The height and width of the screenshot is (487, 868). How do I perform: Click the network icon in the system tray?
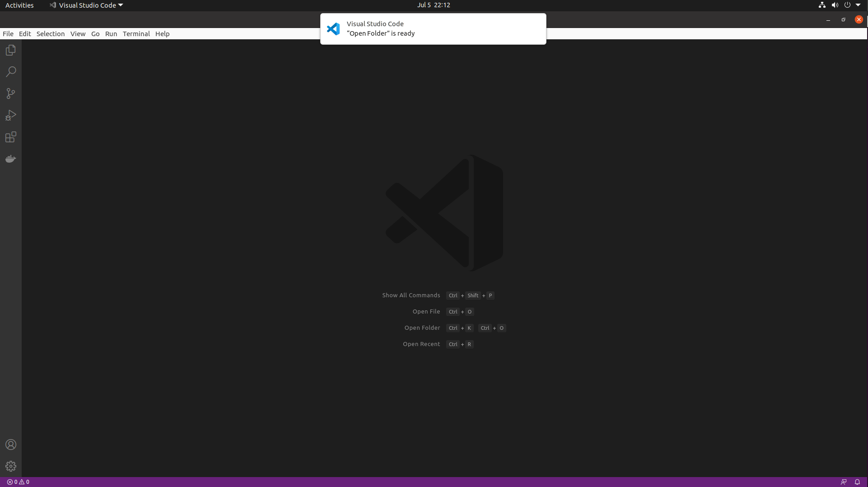[x=821, y=5]
